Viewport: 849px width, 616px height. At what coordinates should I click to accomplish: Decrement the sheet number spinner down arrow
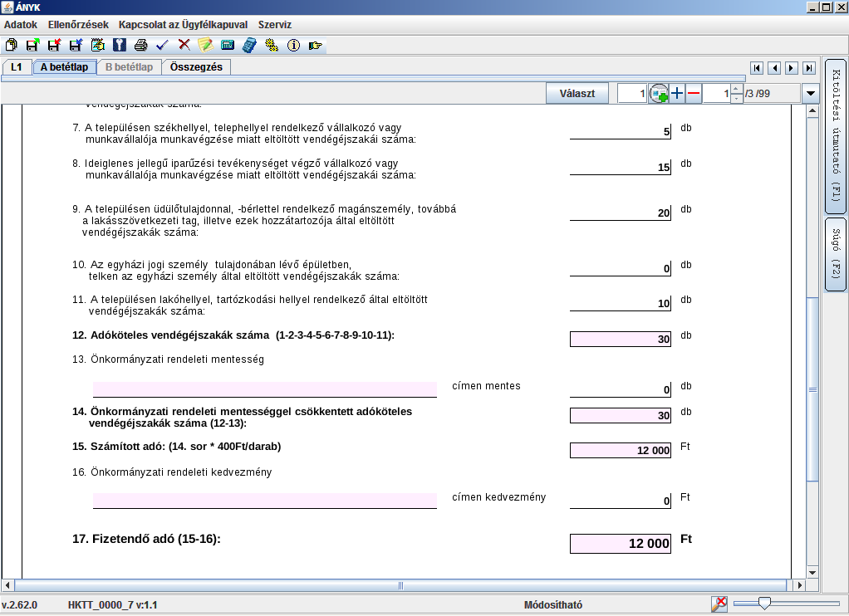point(736,98)
